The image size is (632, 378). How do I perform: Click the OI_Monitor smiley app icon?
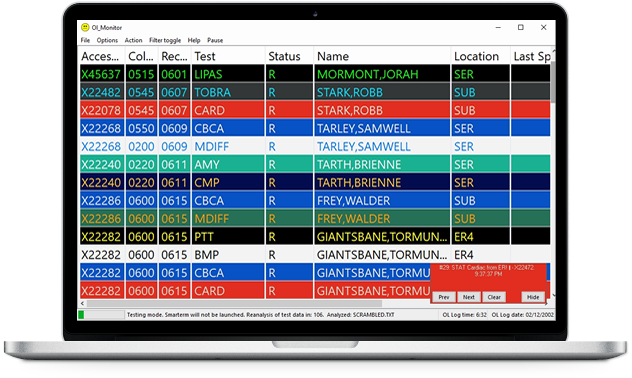[x=85, y=27]
